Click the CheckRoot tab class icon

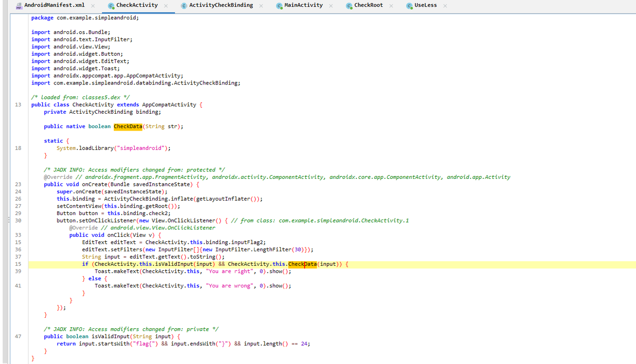[349, 5]
